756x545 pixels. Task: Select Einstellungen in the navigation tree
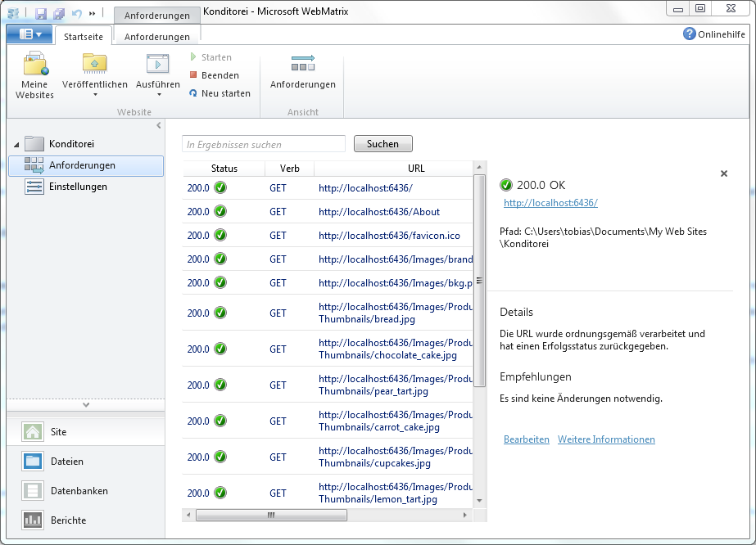coord(66,187)
